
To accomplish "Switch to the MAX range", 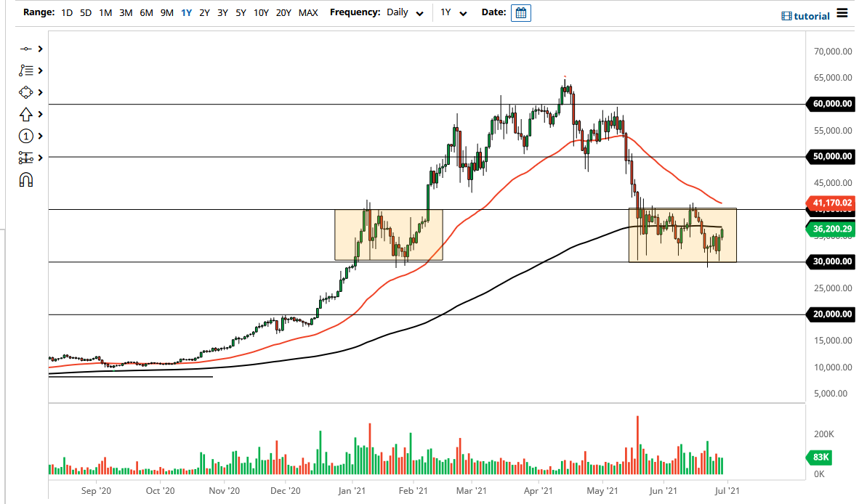I will click(308, 12).
